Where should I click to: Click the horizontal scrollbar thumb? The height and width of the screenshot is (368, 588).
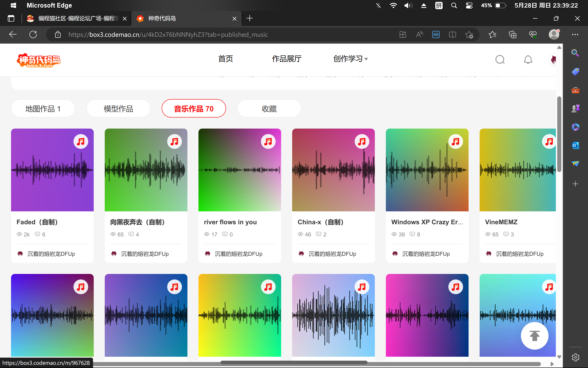tap(294, 362)
